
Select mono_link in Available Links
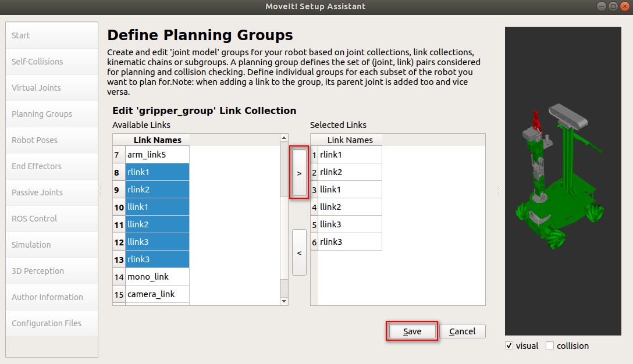(157, 277)
